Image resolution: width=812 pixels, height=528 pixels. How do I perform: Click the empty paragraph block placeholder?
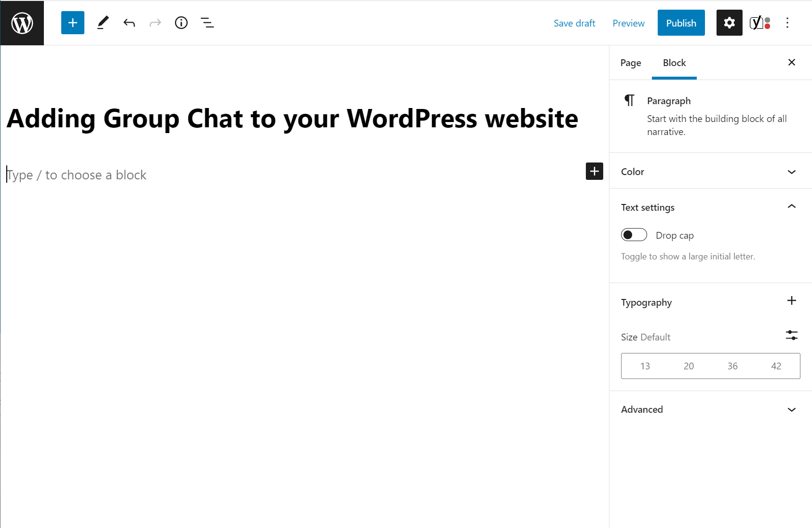coord(76,175)
